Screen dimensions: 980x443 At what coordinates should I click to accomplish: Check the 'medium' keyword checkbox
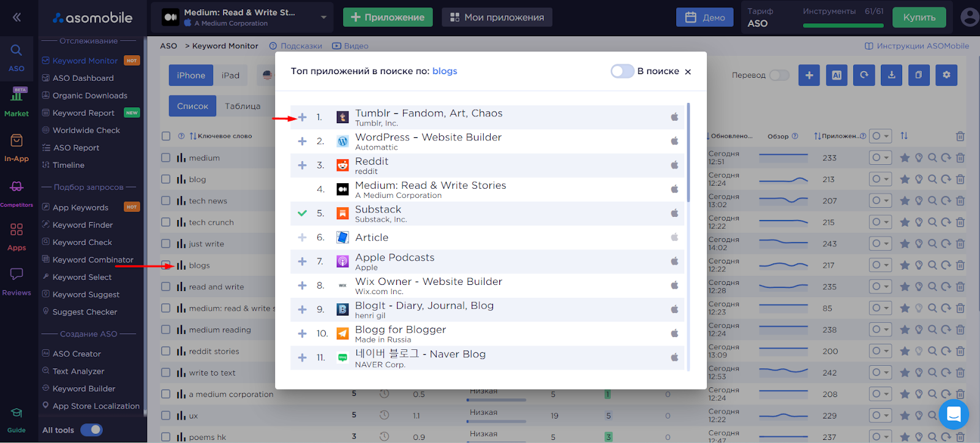[166, 157]
